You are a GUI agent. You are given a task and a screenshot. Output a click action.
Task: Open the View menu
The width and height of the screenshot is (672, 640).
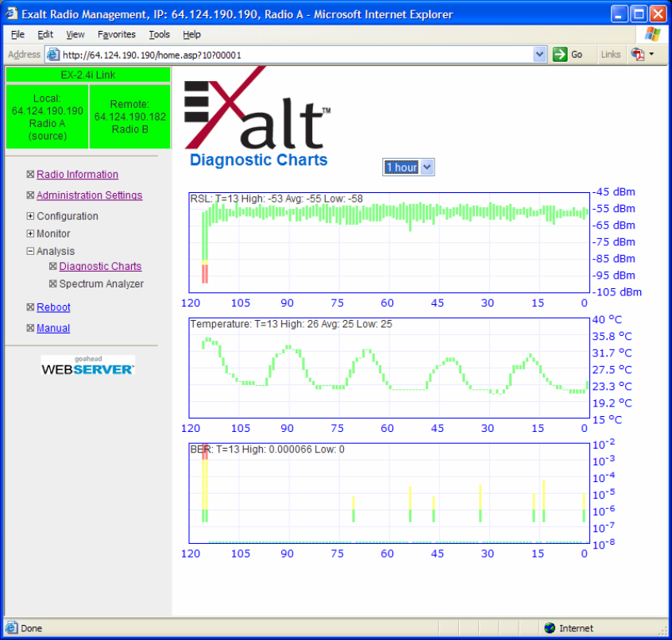pos(75,34)
